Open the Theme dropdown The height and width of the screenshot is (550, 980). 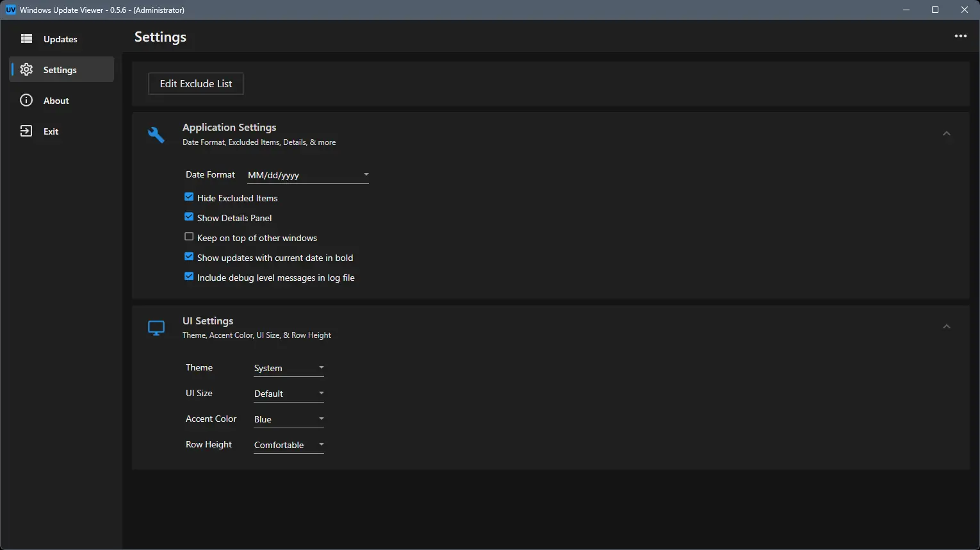(x=288, y=368)
